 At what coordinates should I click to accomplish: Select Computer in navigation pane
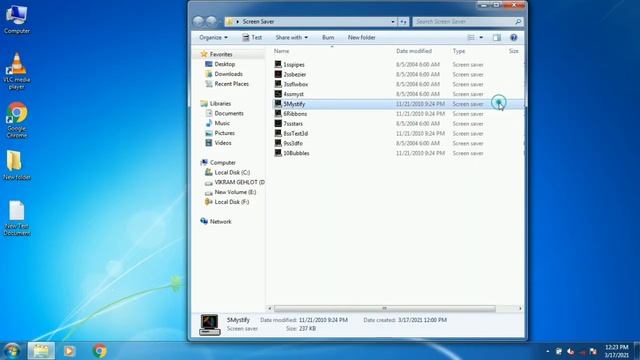coord(222,162)
